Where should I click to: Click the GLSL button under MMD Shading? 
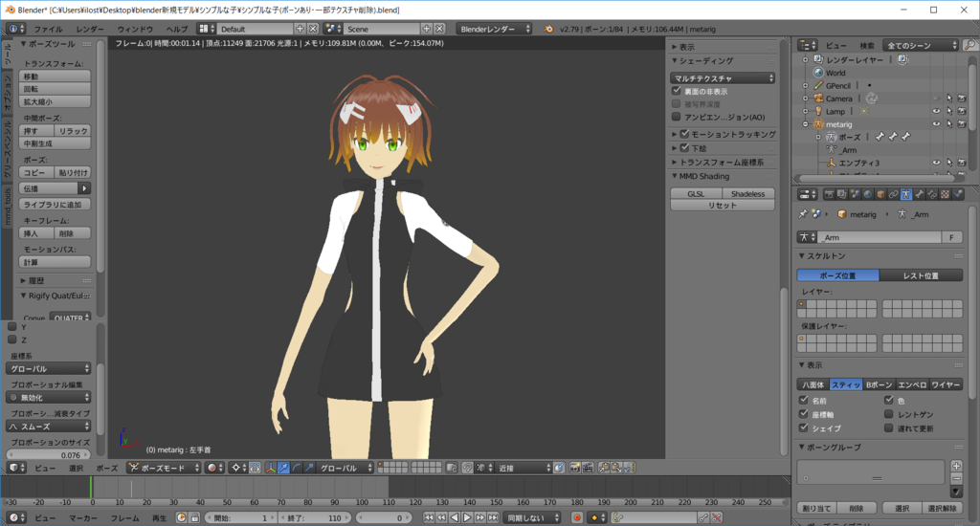point(697,193)
